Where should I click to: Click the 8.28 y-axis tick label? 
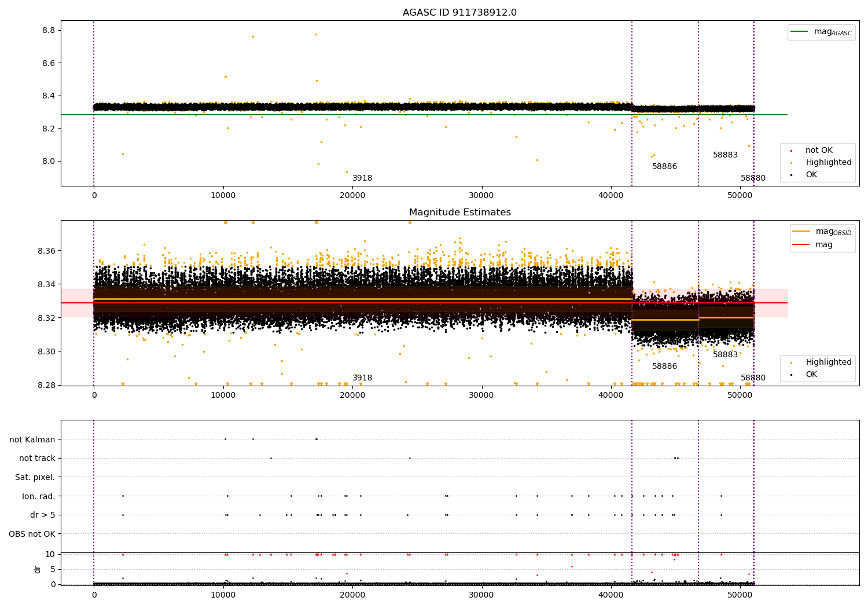46,385
